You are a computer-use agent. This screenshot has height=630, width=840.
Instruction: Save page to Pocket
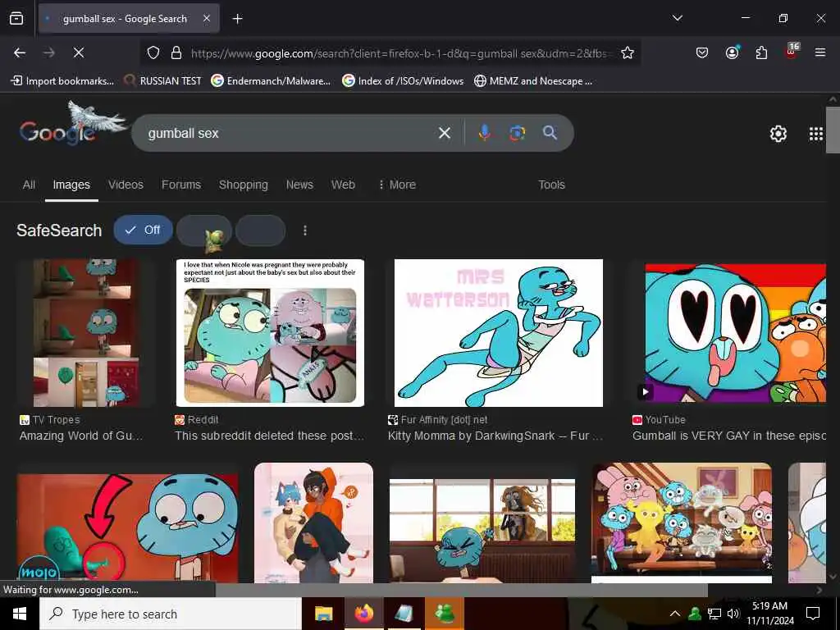702,52
